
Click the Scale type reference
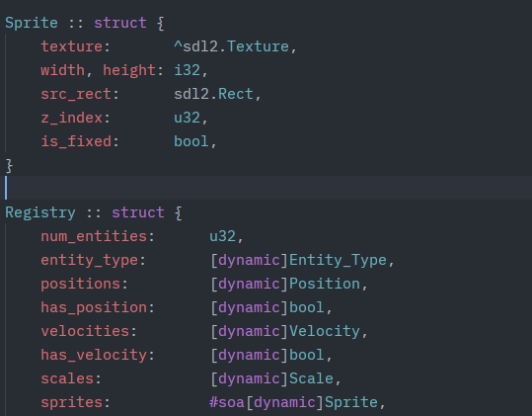(x=312, y=379)
